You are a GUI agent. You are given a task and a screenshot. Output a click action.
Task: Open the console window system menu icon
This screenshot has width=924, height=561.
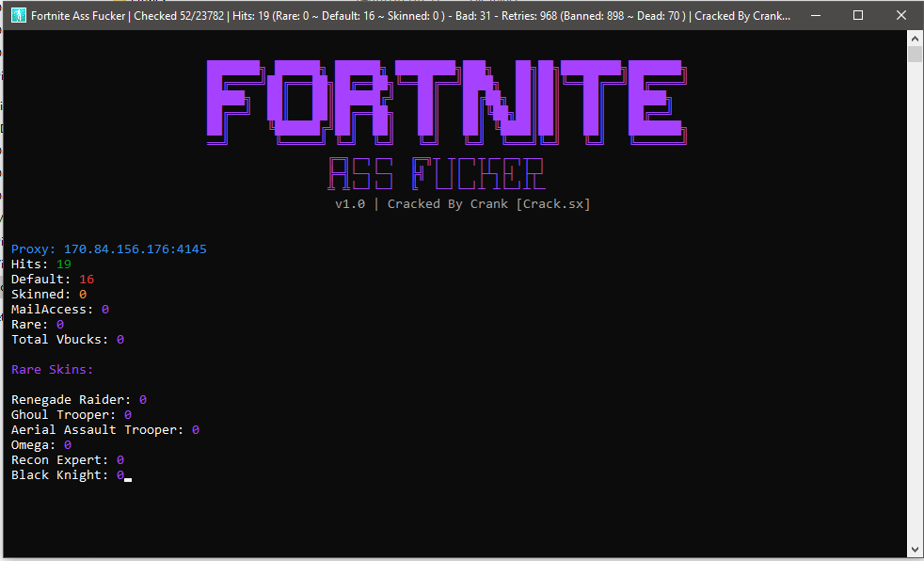click(19, 15)
